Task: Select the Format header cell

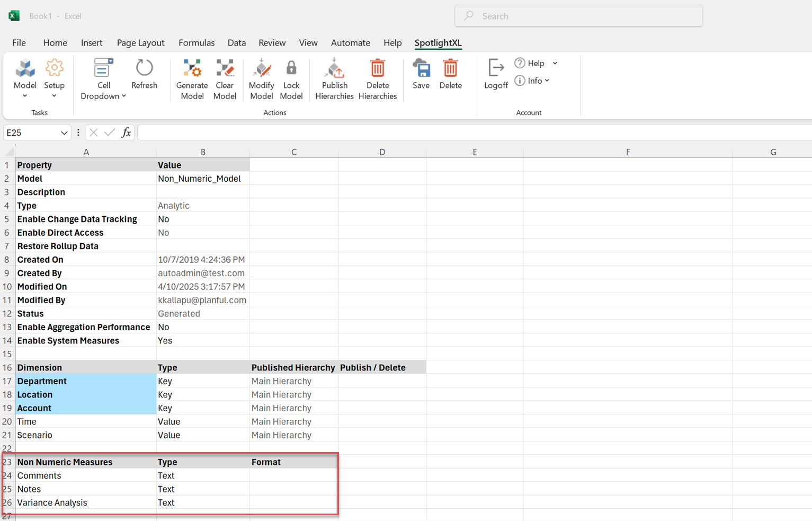Action: [x=294, y=462]
